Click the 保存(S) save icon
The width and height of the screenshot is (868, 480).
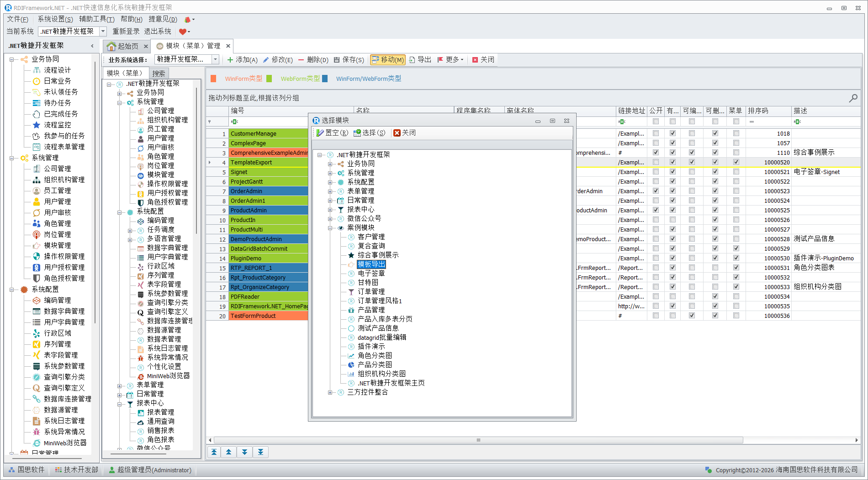coord(337,60)
